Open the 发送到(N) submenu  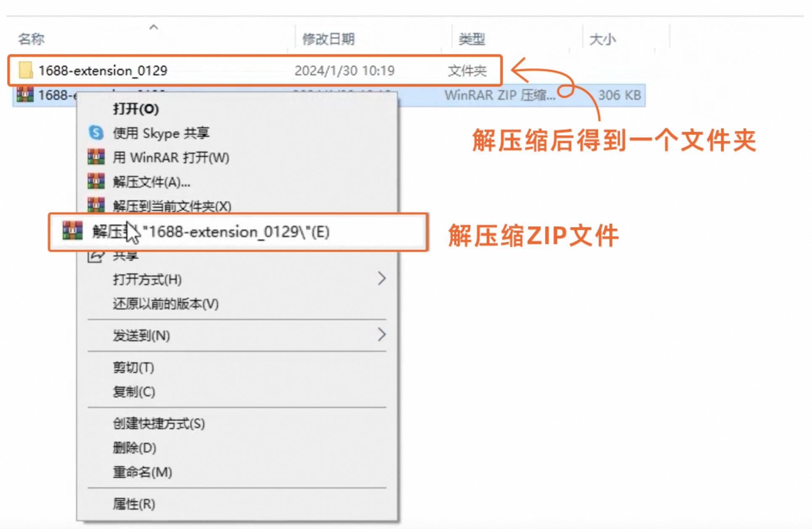coord(238,336)
